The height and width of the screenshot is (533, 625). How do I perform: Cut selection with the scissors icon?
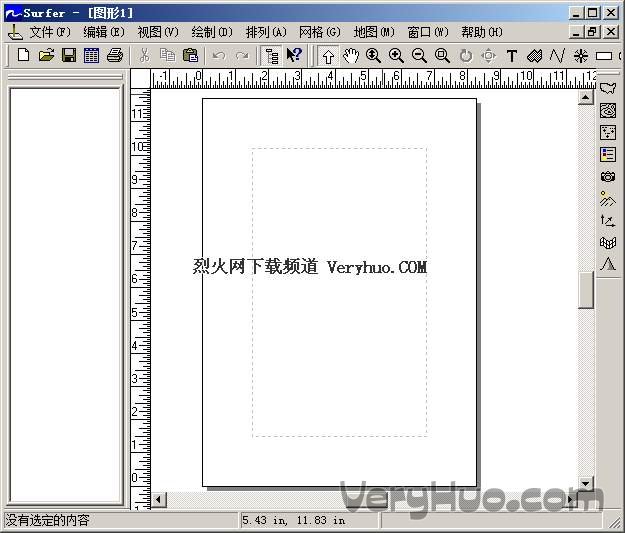pos(144,55)
